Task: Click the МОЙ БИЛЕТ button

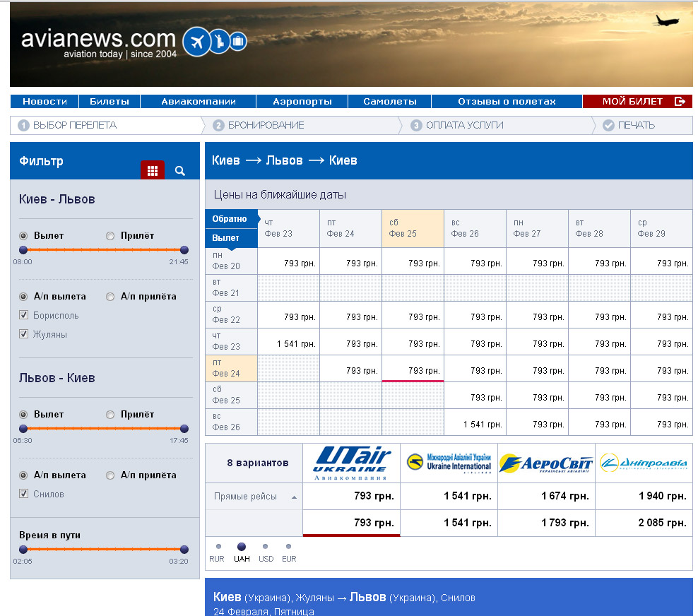Action: point(637,102)
